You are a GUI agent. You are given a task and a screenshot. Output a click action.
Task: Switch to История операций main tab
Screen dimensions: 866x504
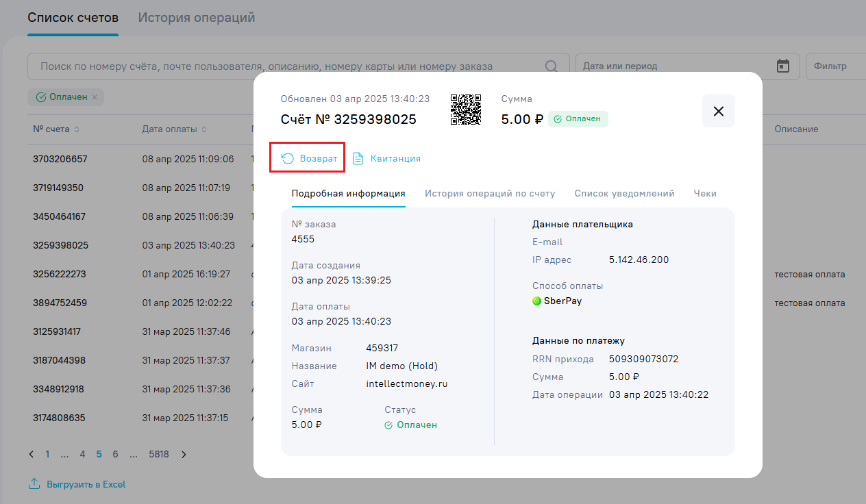point(197,18)
